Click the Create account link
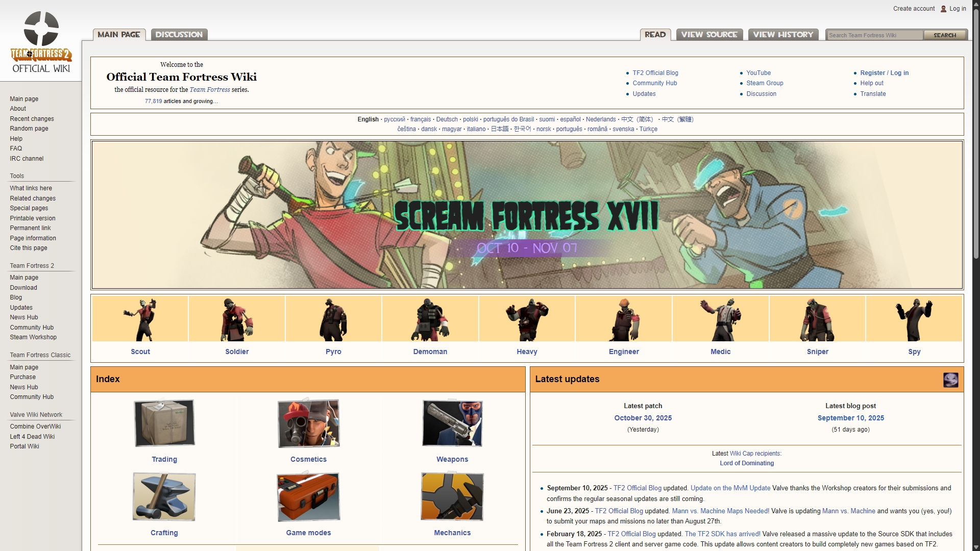Screen dimensions: 980x551 pyautogui.click(x=914, y=9)
